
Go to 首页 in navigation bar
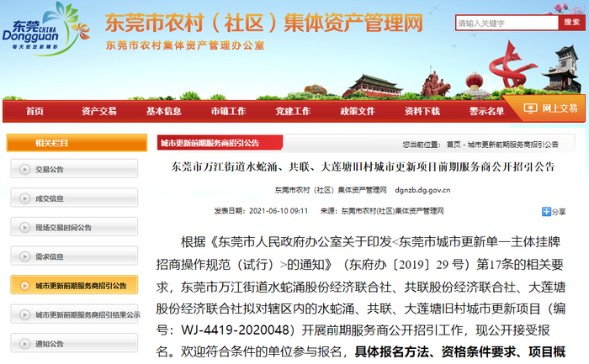[x=35, y=111]
